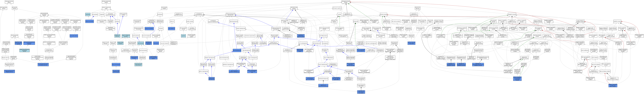Select the light-blue 'membrane' node
This screenshot has width=644, height=94.
pos(88,15)
